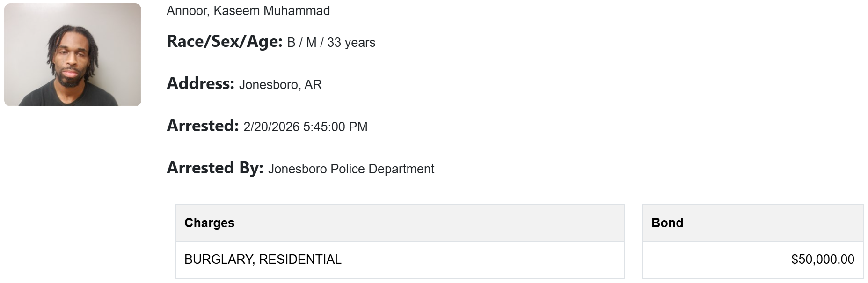Click the Arrested By label
868x283 pixels.
(215, 168)
